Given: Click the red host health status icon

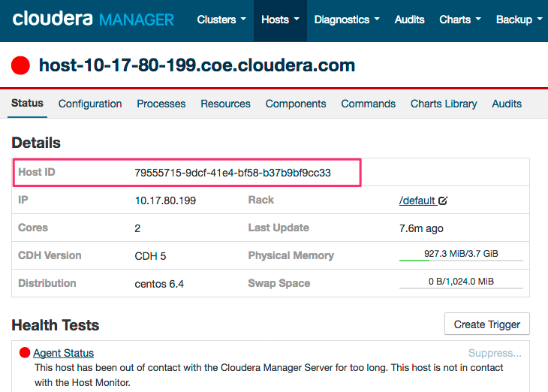Looking at the screenshot, I should coord(21,66).
